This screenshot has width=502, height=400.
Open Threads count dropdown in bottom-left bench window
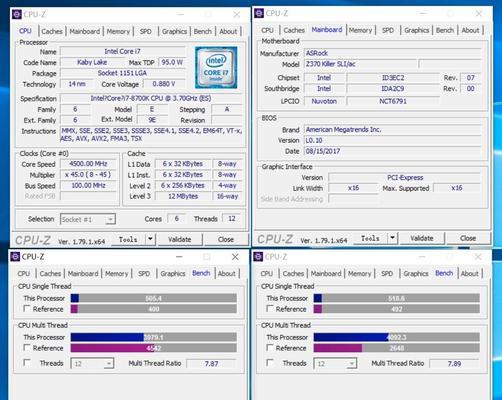92,364
